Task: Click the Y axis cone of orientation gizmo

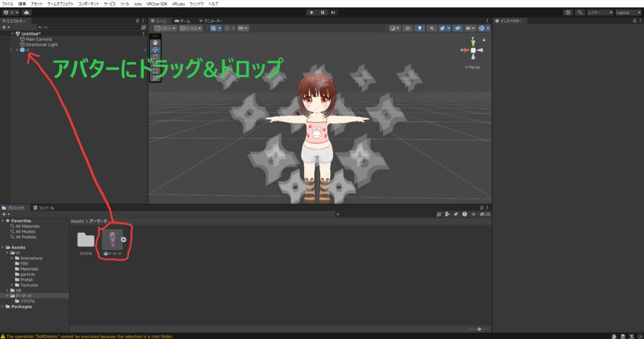Action: click(473, 42)
